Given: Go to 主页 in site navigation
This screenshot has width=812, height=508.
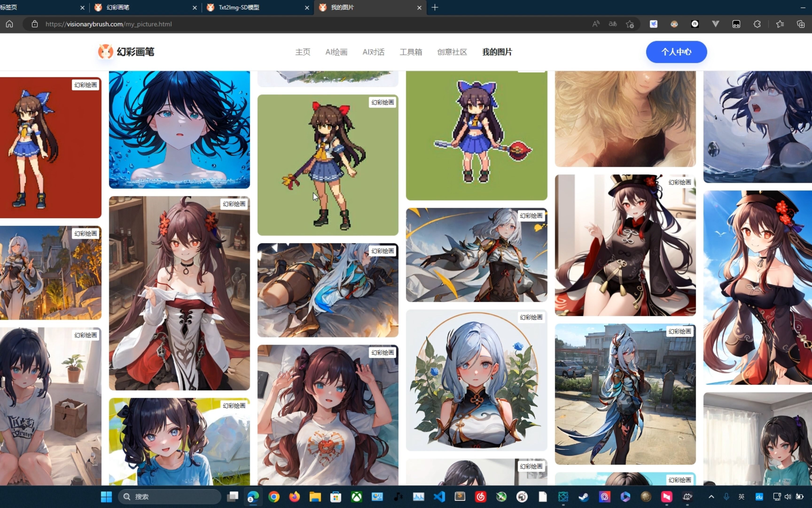Looking at the screenshot, I should (x=303, y=52).
